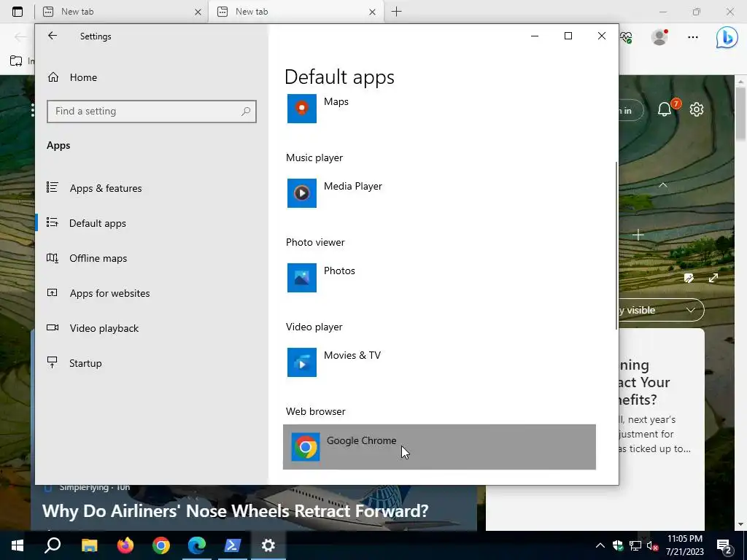
Task: Click the Apps for websites icon
Action: 53,292
